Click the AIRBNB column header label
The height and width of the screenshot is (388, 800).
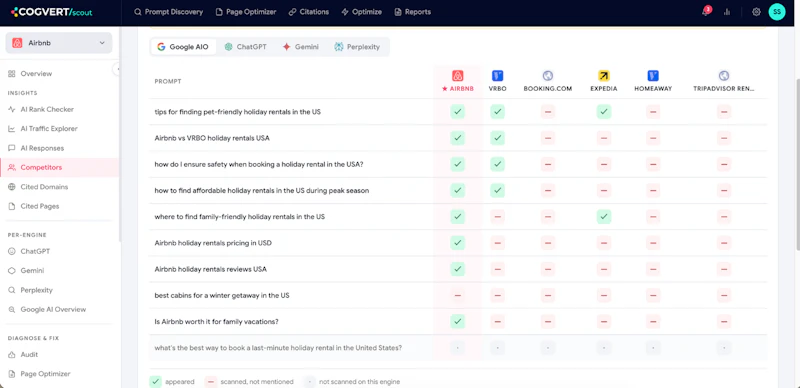point(458,89)
